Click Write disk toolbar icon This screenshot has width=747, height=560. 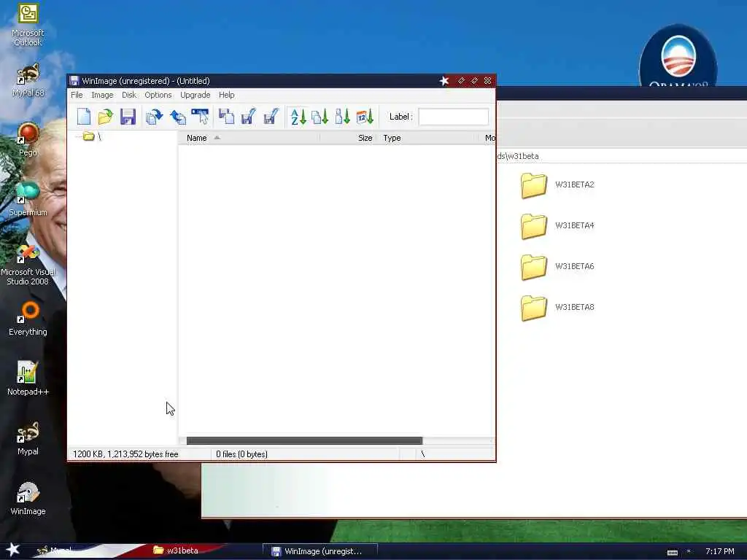pos(248,117)
